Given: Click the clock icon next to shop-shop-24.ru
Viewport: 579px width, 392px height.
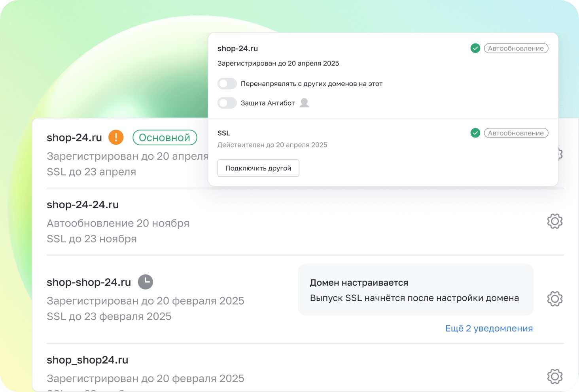Looking at the screenshot, I should tap(145, 282).
